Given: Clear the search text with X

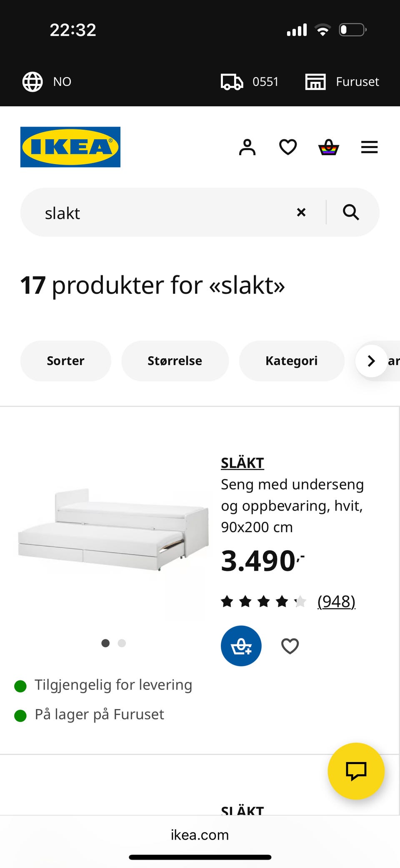Looking at the screenshot, I should click(301, 212).
